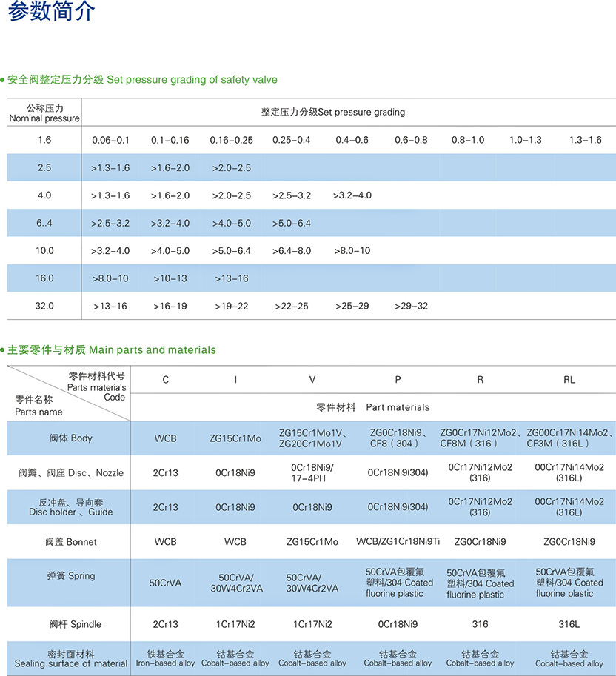Click the 6..4 nominal pressure label
The image size is (616, 676).
pos(44,223)
